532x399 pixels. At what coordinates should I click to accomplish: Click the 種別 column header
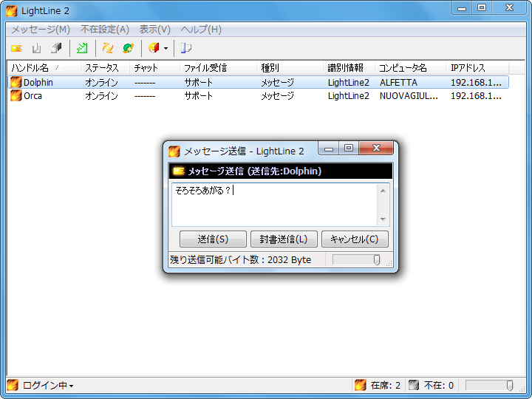[290, 68]
